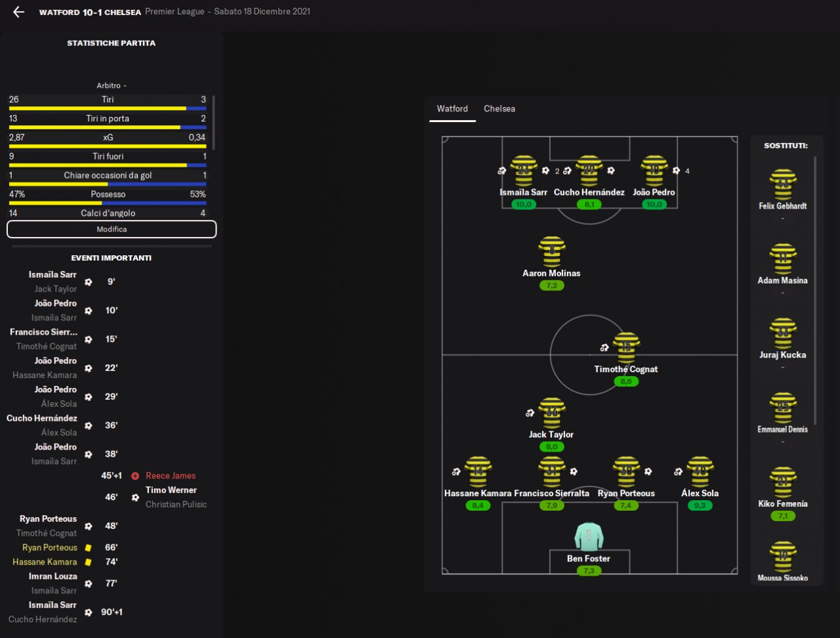Image resolution: width=840 pixels, height=638 pixels.
Task: Select Aaron Molinas's shirt on the pitch
Action: 552,251
